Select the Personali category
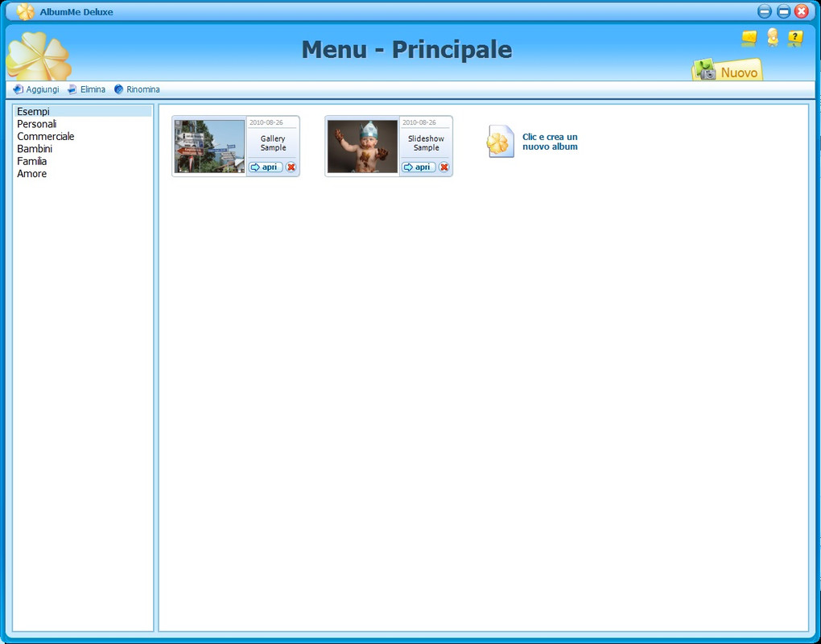Image resolution: width=821 pixels, height=644 pixels. coord(83,124)
